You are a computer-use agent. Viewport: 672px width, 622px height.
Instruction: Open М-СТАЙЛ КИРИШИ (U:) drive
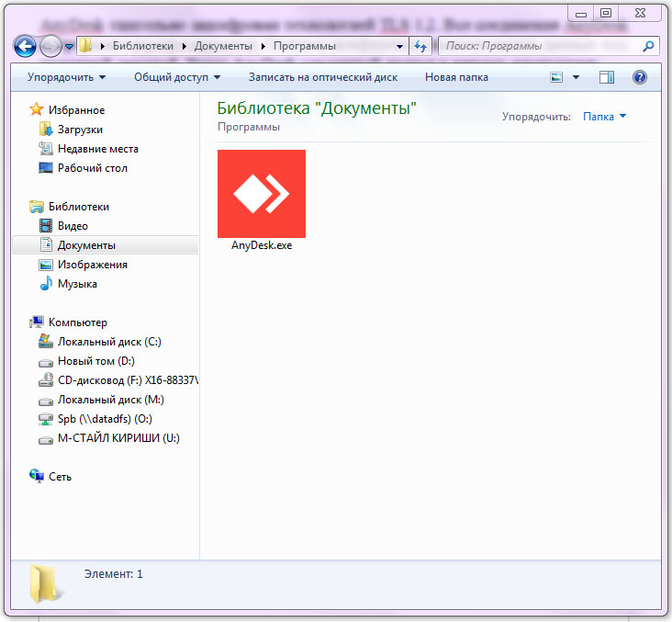point(118,438)
